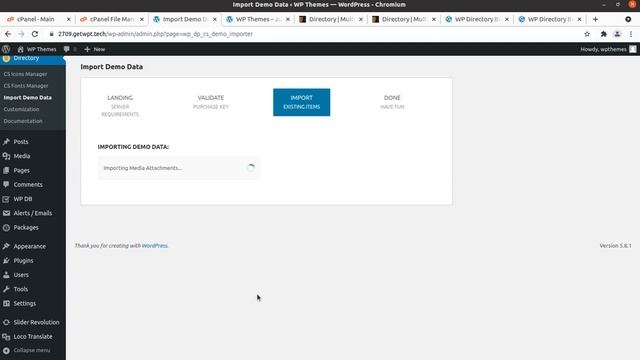The image size is (640, 360).
Task: Reload the current page
Action: pos(35,34)
